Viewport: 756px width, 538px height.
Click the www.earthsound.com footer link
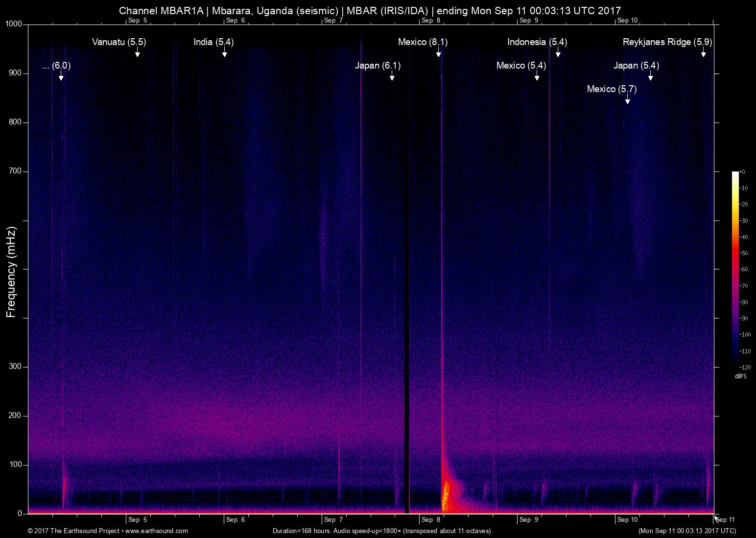(x=157, y=531)
